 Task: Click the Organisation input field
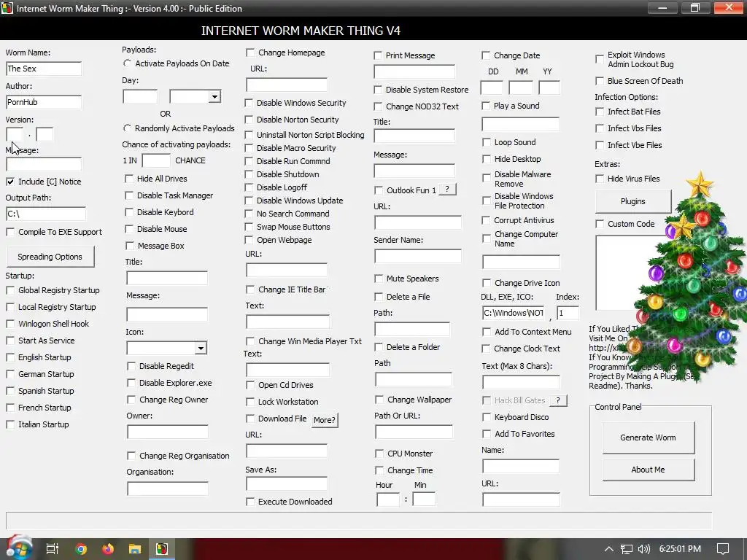coord(167,489)
